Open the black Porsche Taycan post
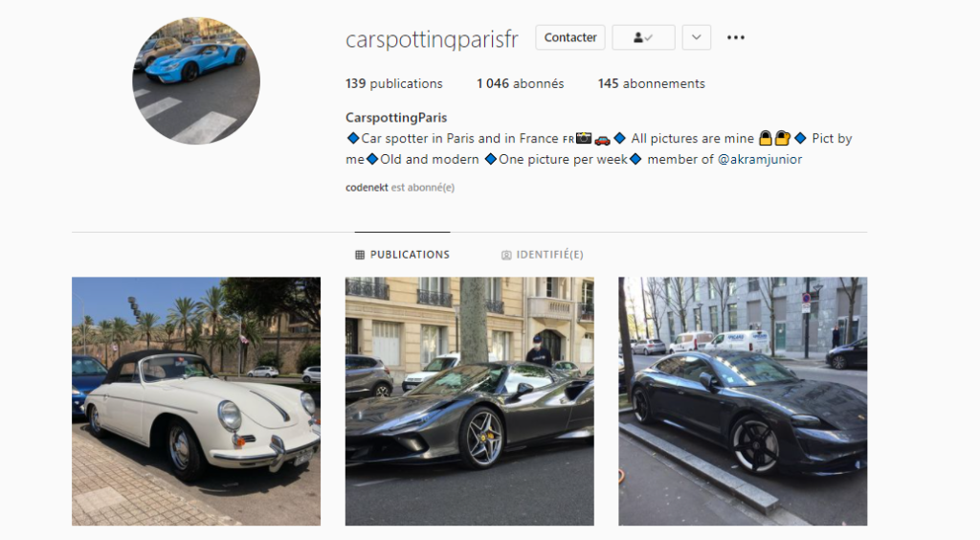The image size is (980, 540). (743, 401)
